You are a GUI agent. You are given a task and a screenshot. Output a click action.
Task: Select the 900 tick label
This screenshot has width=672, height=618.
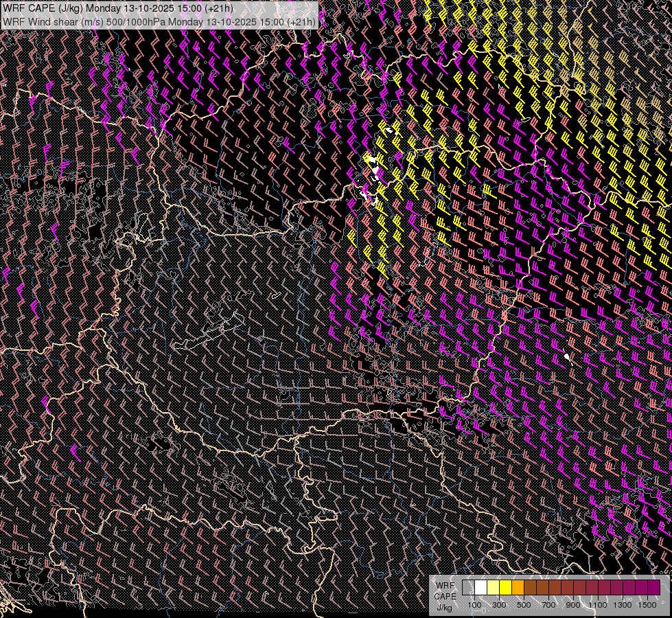(x=573, y=605)
